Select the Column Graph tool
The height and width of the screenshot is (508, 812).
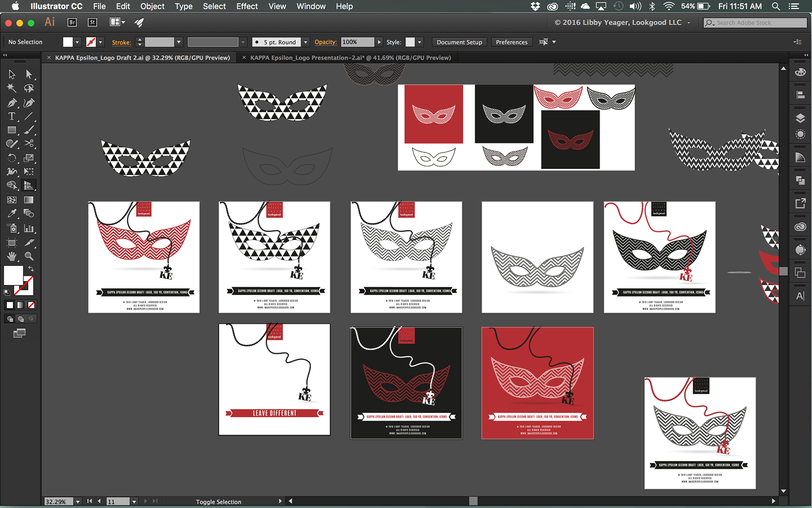[x=29, y=229]
